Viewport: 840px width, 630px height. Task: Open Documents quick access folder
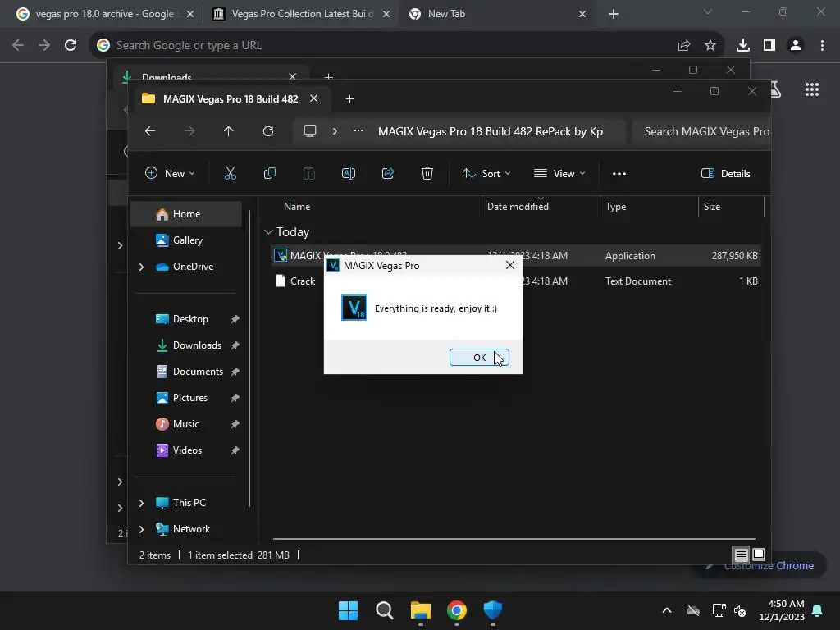198,372
